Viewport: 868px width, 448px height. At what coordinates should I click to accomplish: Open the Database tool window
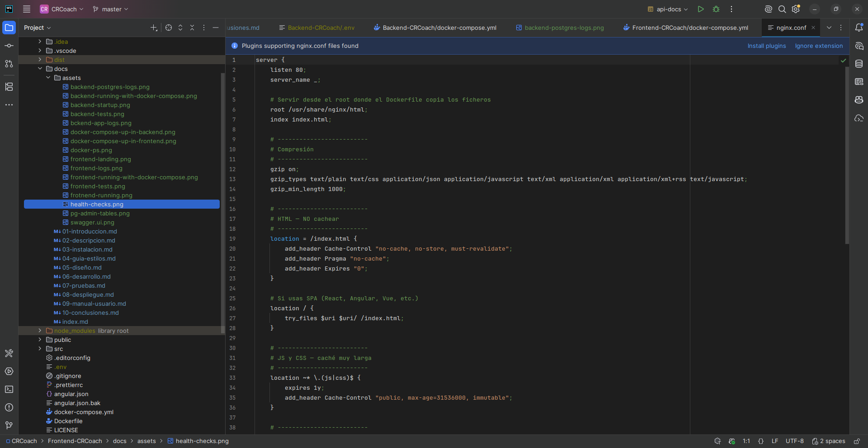pos(859,64)
